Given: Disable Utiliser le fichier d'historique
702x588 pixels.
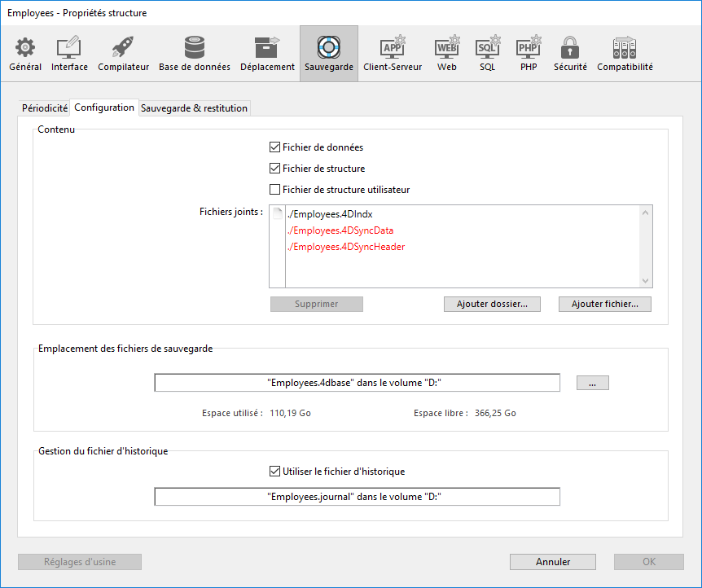Looking at the screenshot, I should pyautogui.click(x=275, y=472).
